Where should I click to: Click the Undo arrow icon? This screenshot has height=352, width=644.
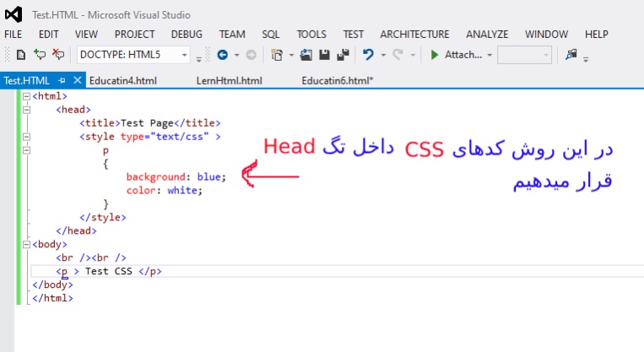pyautogui.click(x=368, y=55)
